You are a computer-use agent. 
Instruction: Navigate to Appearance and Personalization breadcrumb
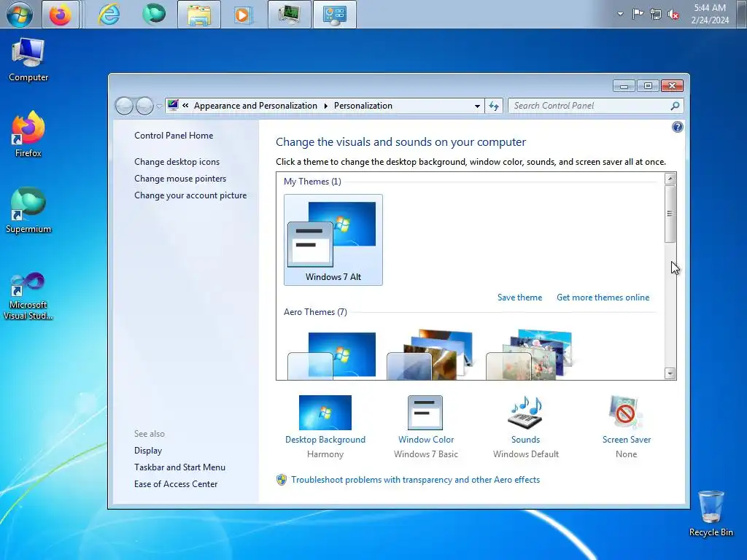tap(255, 106)
